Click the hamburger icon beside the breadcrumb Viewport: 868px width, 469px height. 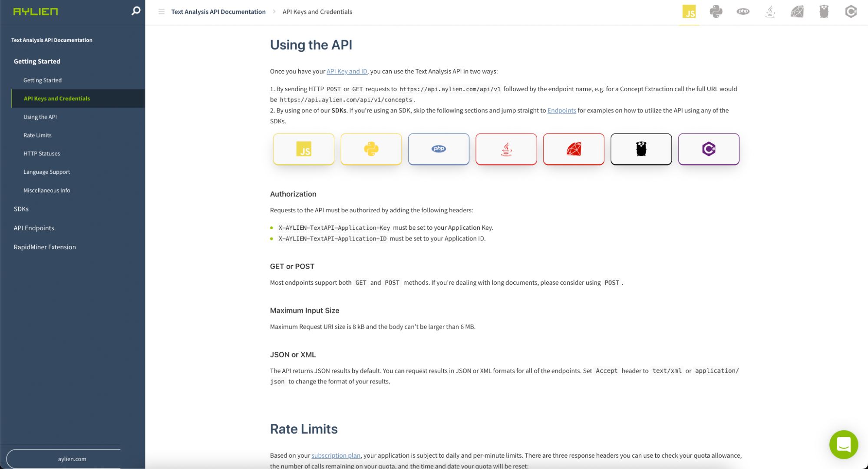click(x=161, y=12)
